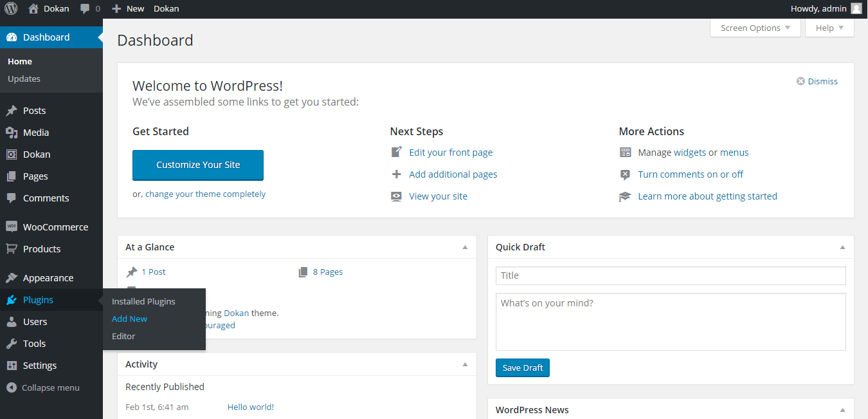Click the plus icon for New content
This screenshot has width=868, height=419.
coord(116,8)
